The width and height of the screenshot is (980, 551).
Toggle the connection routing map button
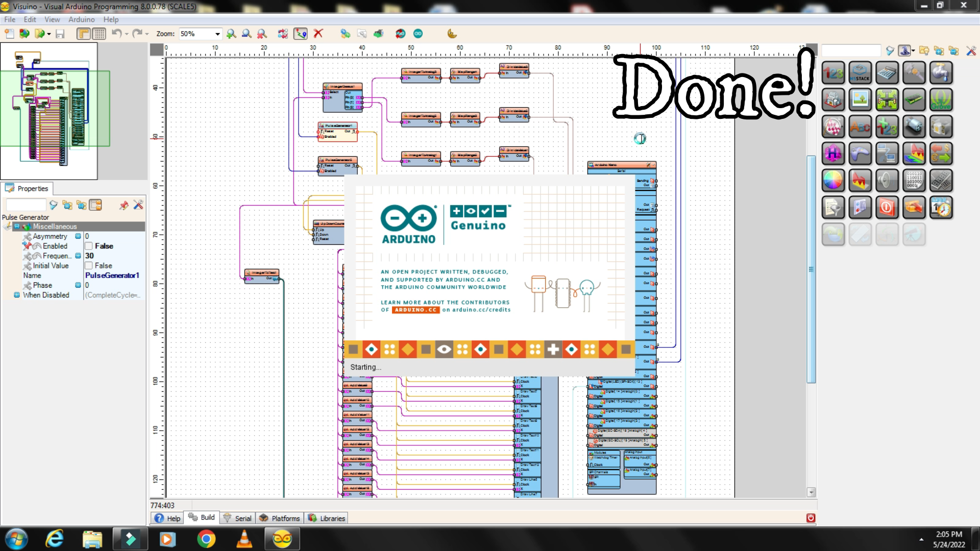pyautogui.click(x=301, y=34)
